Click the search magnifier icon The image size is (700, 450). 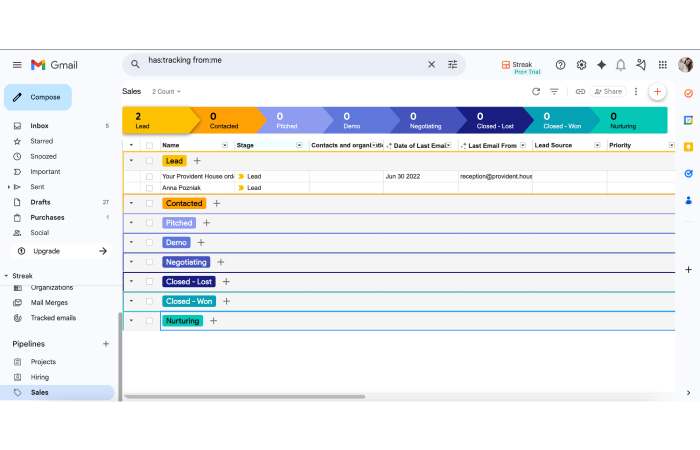[x=135, y=65]
